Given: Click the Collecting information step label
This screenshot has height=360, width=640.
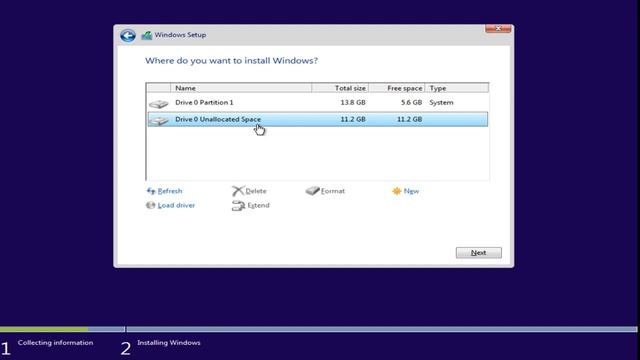Looking at the screenshot, I should pos(56,343).
